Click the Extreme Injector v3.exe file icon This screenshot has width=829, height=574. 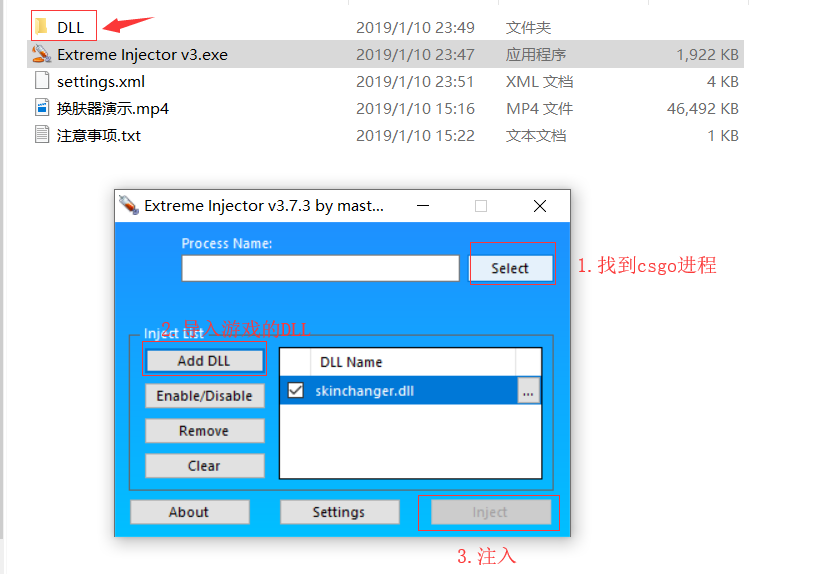(x=41, y=54)
